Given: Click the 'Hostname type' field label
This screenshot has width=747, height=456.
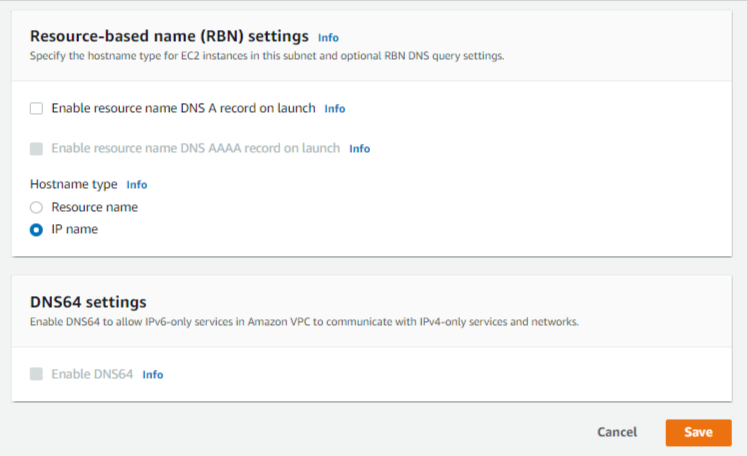Looking at the screenshot, I should click(x=73, y=184).
